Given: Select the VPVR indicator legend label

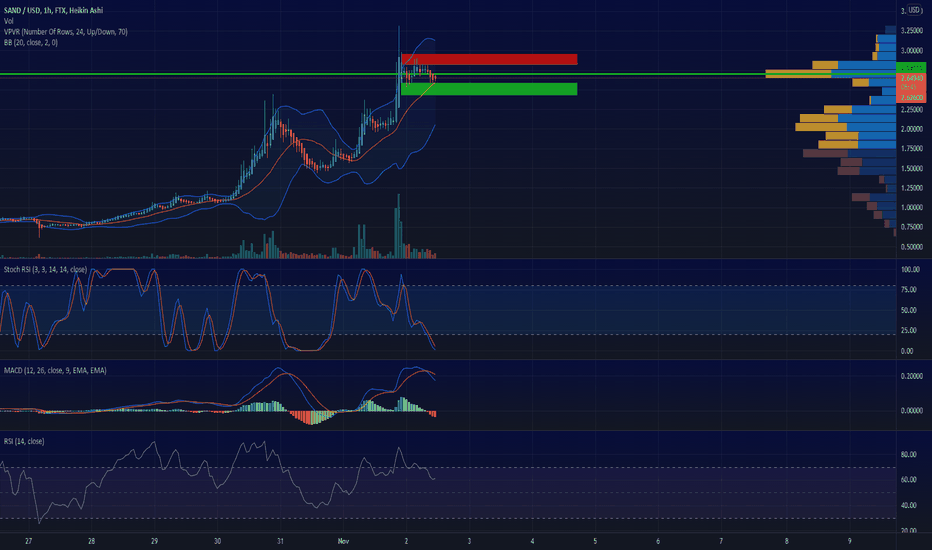Looking at the screenshot, I should 65,32.
